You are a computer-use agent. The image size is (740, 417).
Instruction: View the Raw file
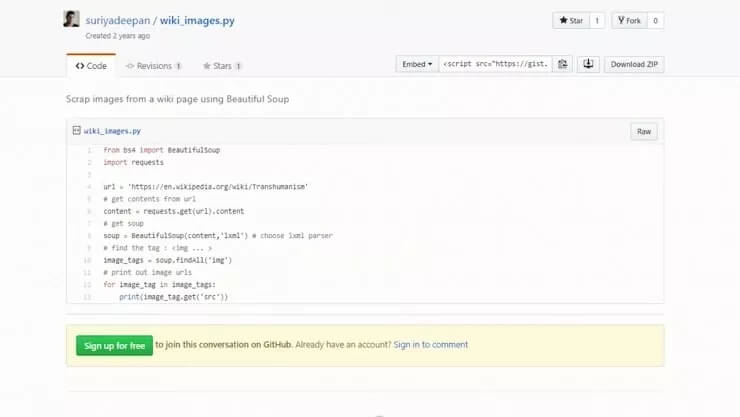tap(644, 131)
